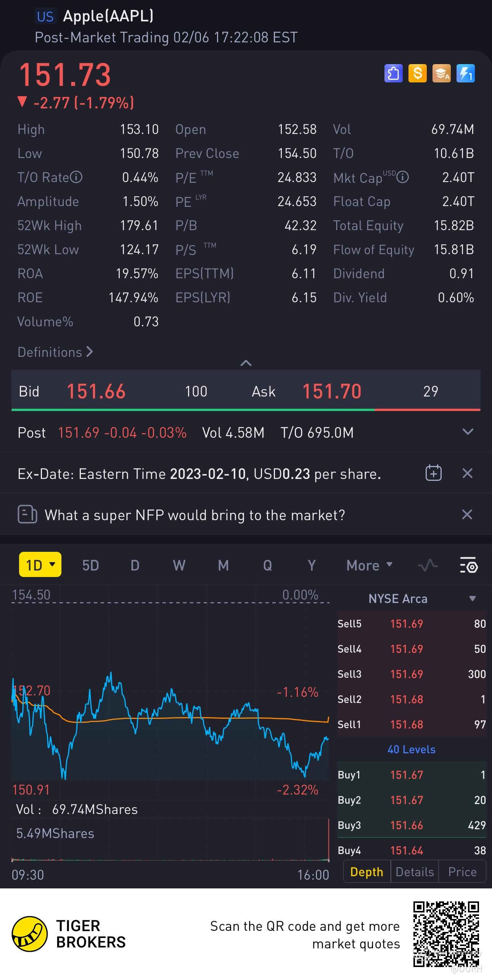Switch chart to M monthly timeframe
The height and width of the screenshot is (980, 492).
pos(223,565)
